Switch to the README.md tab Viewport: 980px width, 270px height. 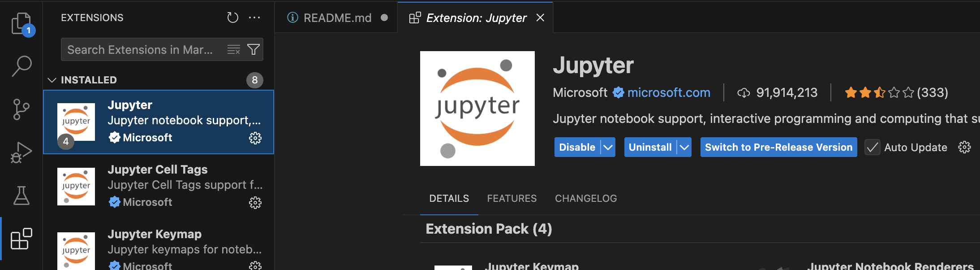click(337, 17)
